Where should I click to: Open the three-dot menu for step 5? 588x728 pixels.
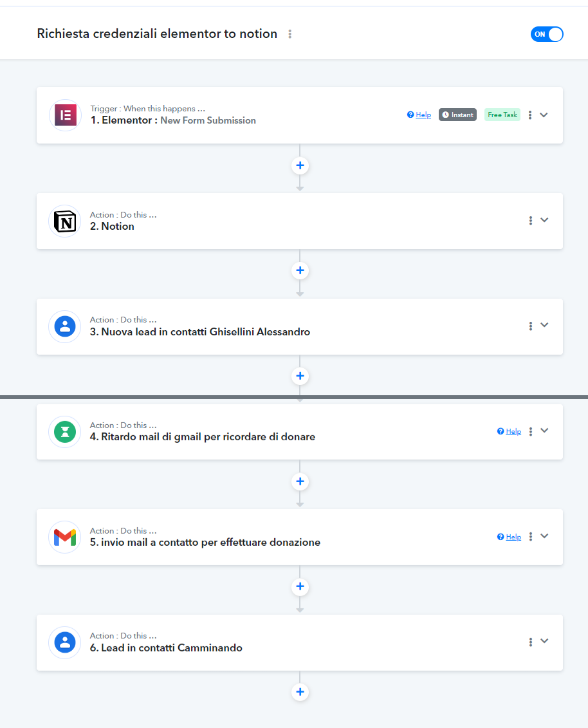pos(531,536)
